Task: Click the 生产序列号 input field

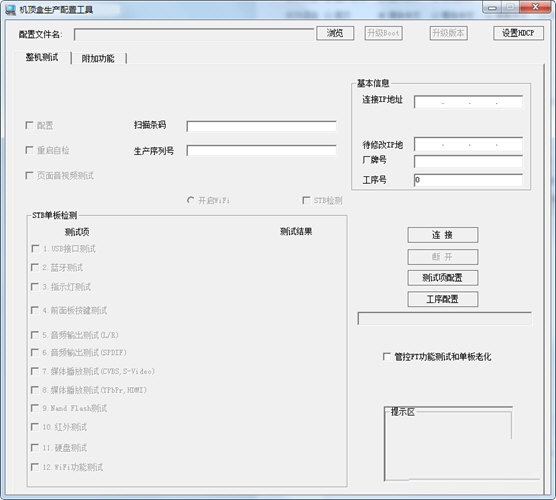Action: [x=261, y=150]
